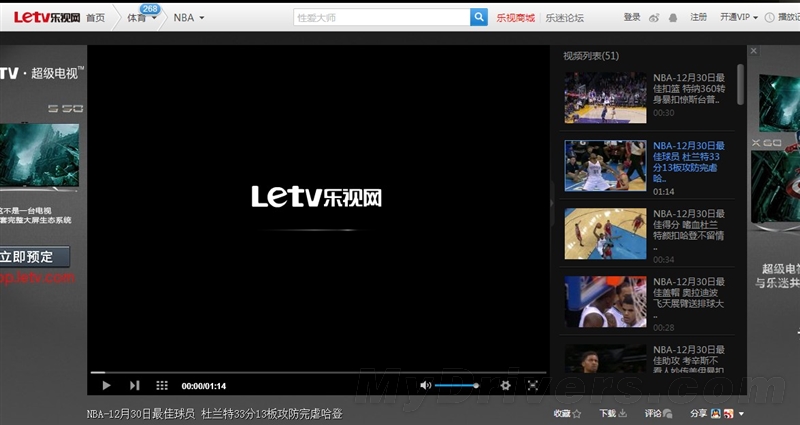The image size is (800, 425).
Task: Click the left super TV ad image
Action: point(39,156)
